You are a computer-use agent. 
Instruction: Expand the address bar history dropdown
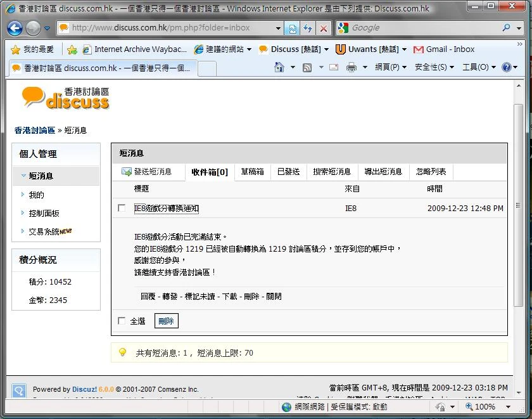278,28
